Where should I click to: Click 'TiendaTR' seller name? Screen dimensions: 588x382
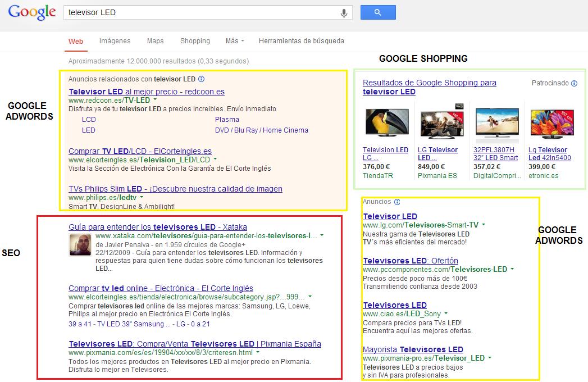point(377,176)
